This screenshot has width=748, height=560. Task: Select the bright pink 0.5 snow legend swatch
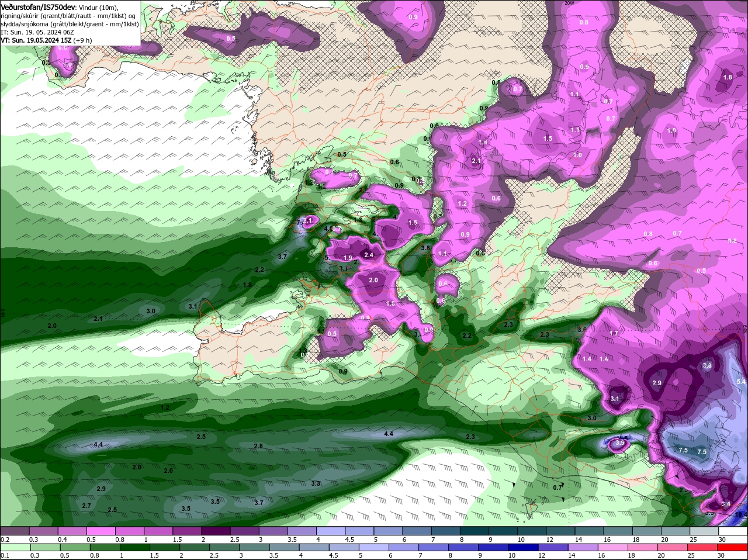101,531
